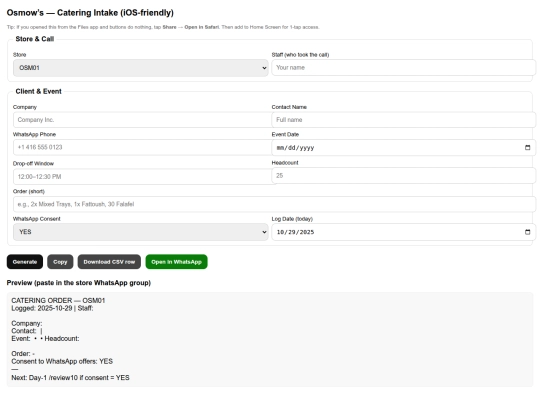Click the Open in WhatsApp button

click(x=176, y=262)
